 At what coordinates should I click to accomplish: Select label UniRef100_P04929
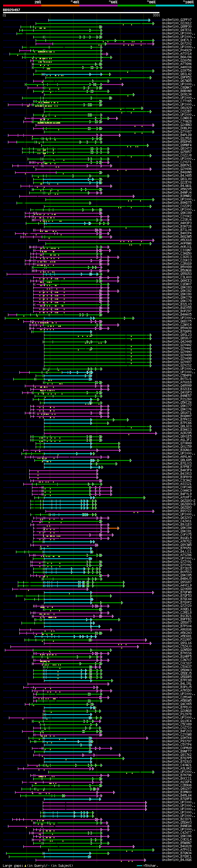tap(176, 50)
